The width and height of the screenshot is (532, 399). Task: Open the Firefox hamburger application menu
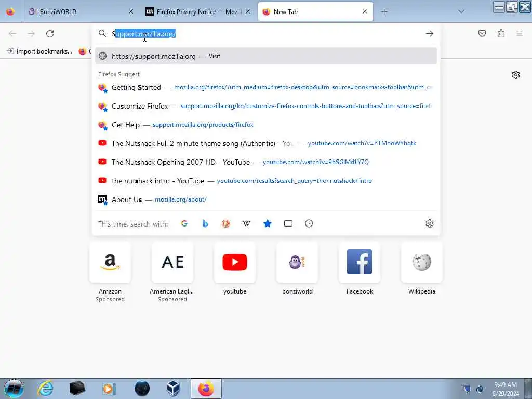coord(520,33)
